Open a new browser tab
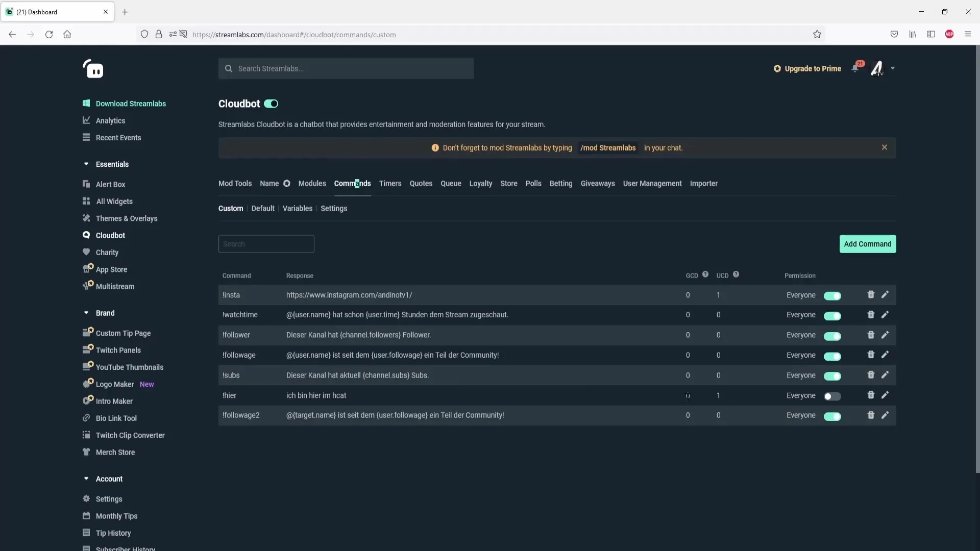This screenshot has height=551, width=980. click(x=125, y=12)
